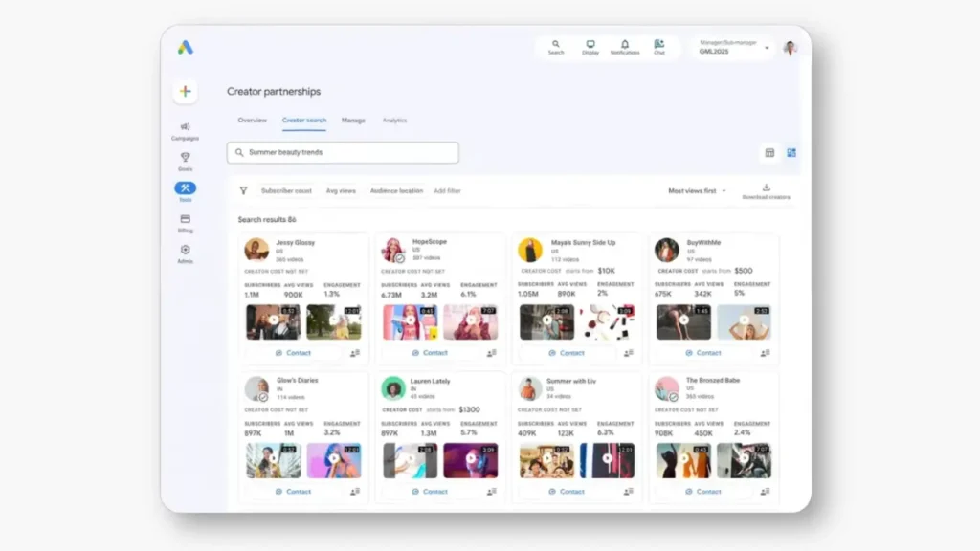Click the user profile avatar
Viewport: 980px width, 551px height.
790,48
